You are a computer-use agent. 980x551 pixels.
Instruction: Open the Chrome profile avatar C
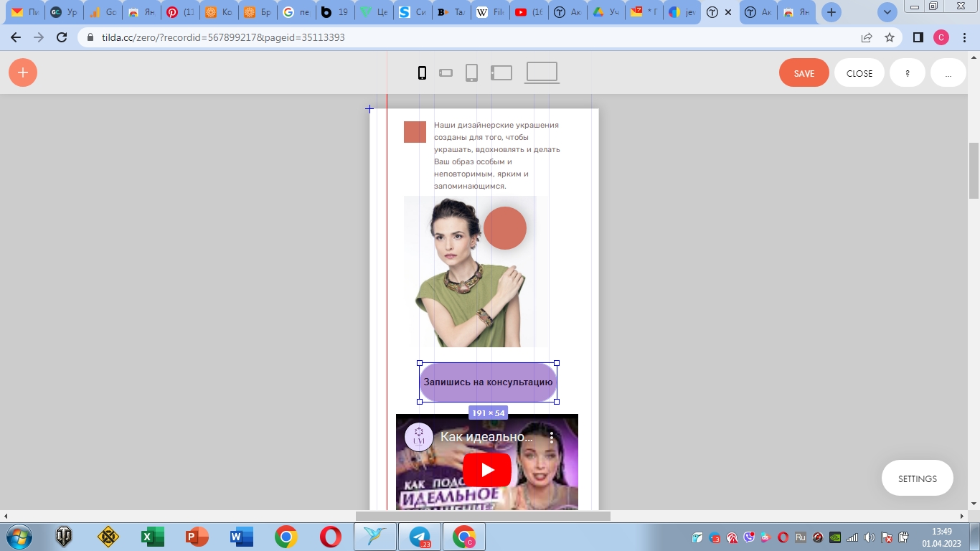click(941, 37)
